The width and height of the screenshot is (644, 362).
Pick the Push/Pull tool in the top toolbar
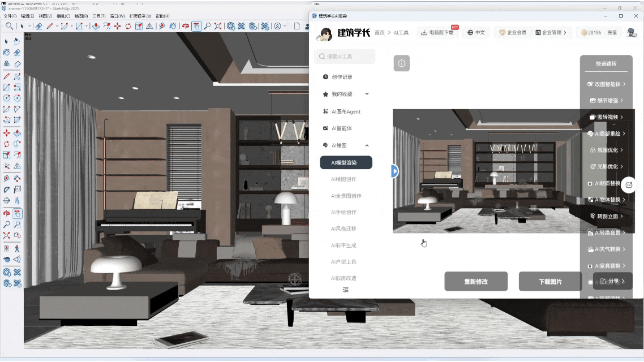click(96, 26)
